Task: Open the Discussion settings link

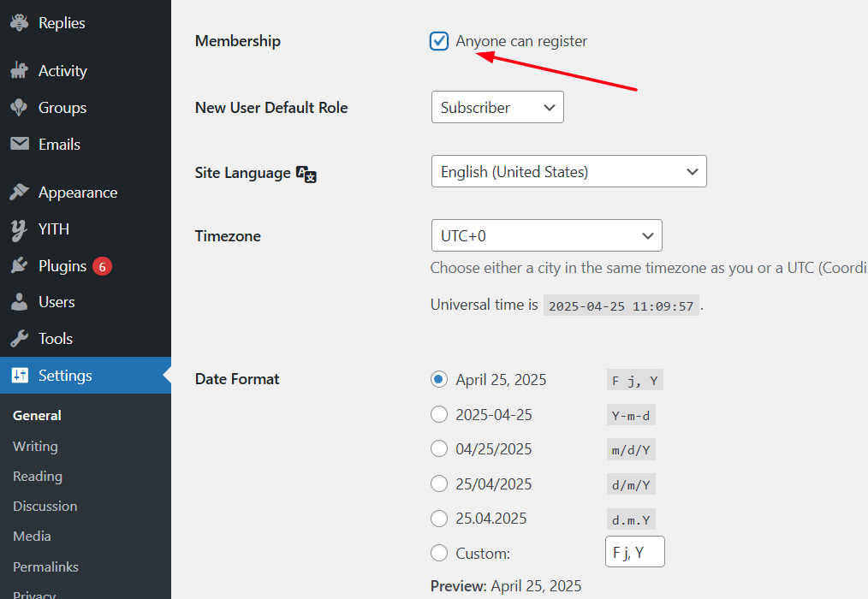Action: pyautogui.click(x=45, y=507)
